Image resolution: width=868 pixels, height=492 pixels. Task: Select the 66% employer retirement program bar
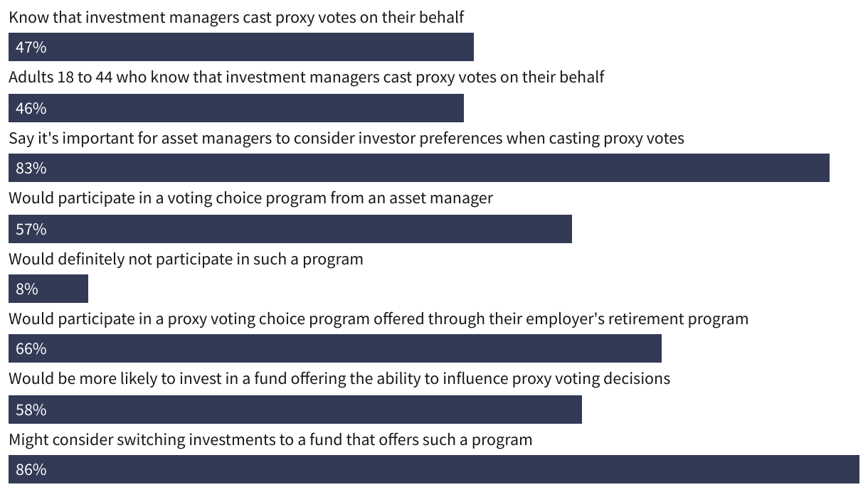pyautogui.click(x=335, y=348)
